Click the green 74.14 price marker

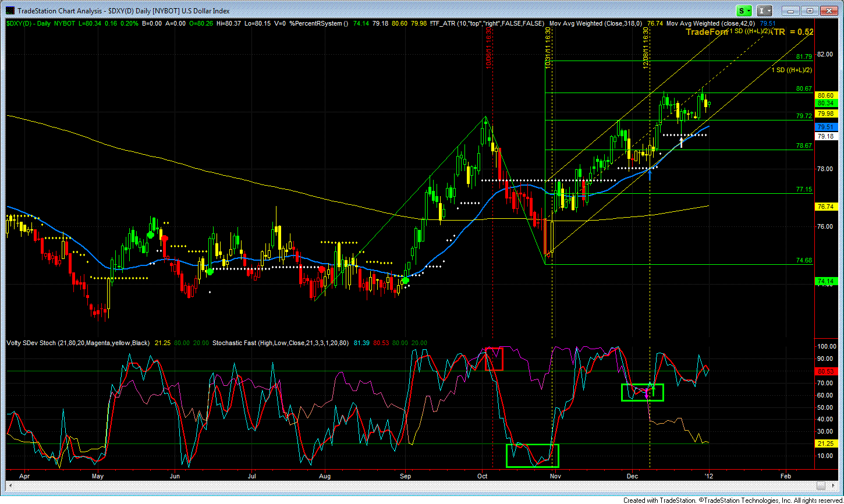(x=827, y=281)
